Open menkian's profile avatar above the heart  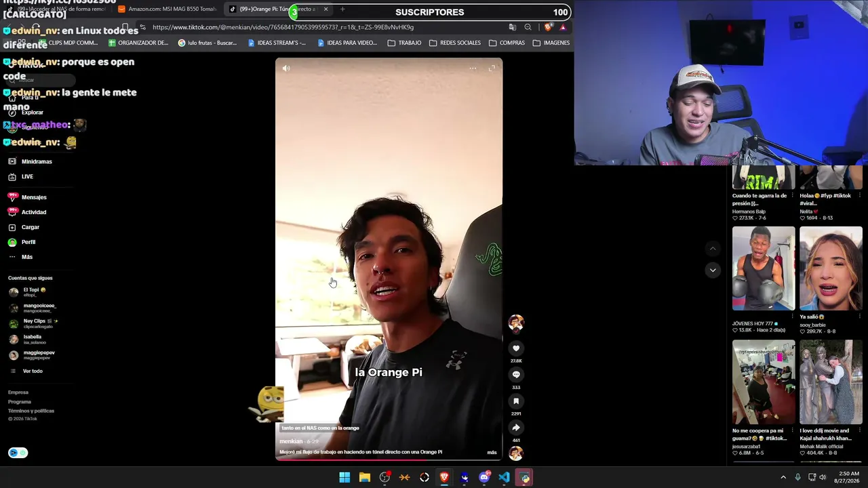click(516, 323)
